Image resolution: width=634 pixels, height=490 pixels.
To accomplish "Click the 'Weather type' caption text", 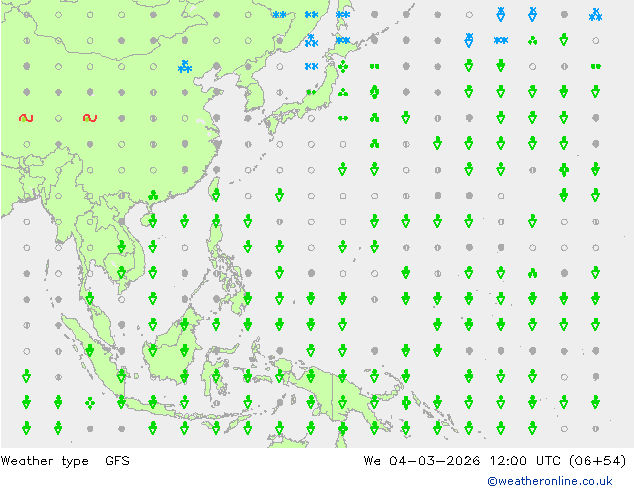I will 44,461.
